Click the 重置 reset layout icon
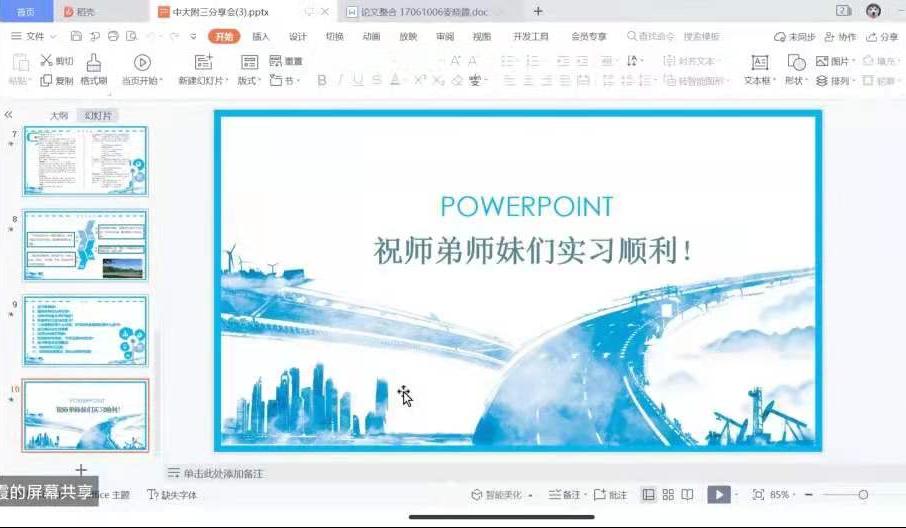This screenshot has height=528, width=906. tap(276, 61)
